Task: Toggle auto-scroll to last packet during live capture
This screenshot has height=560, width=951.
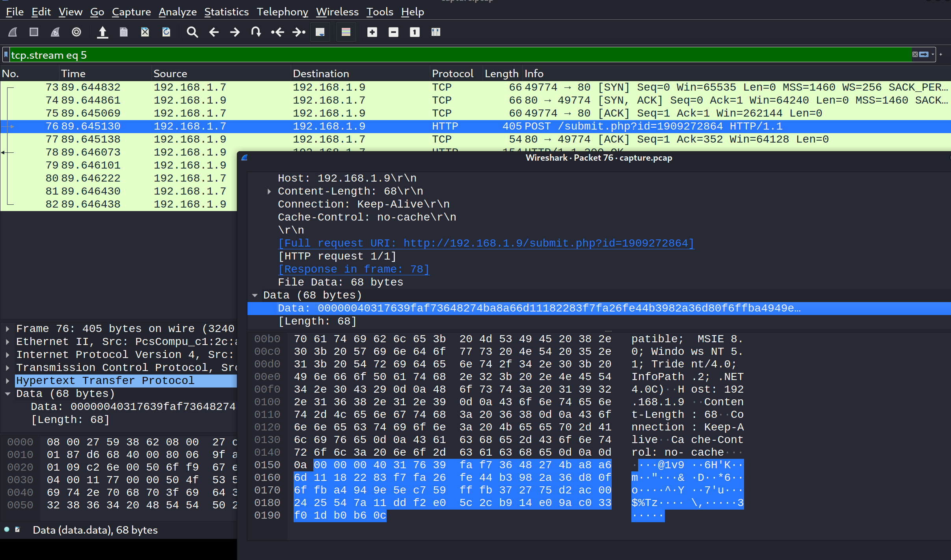Action: tap(320, 32)
